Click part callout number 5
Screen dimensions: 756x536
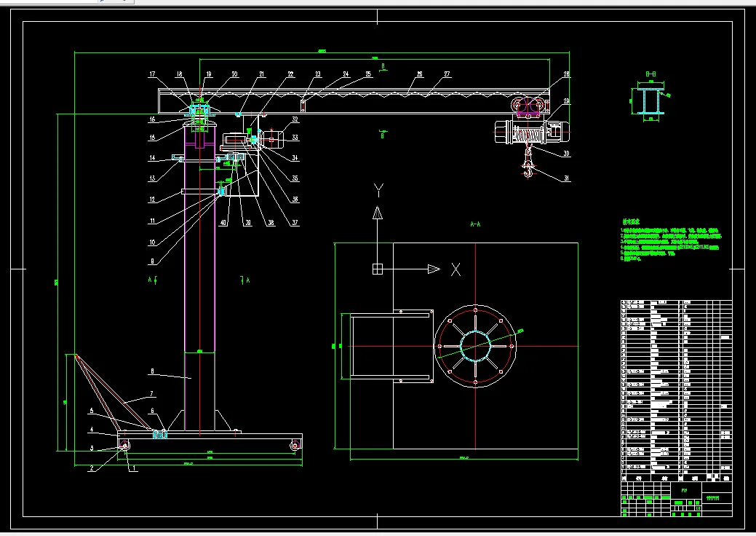pos(92,411)
